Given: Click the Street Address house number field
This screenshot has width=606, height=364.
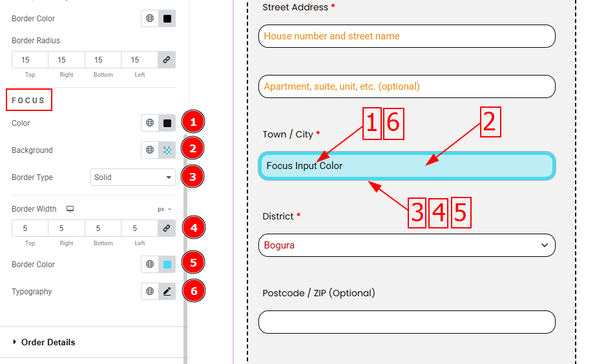Looking at the screenshot, I should pos(406,36).
